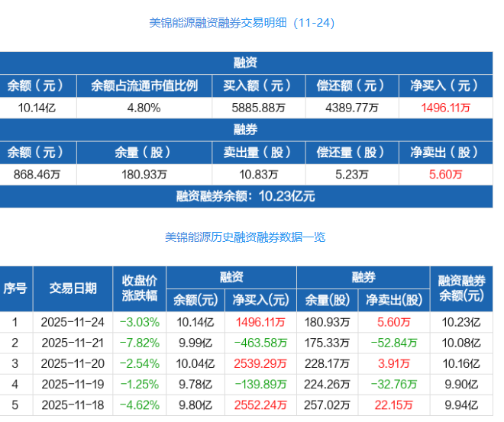
Task: Select the 卖出量（股） column header
Action: 258,153
